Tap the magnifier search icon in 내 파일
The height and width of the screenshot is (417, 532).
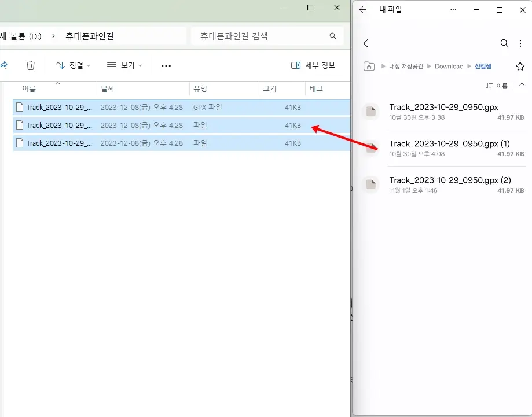[504, 43]
